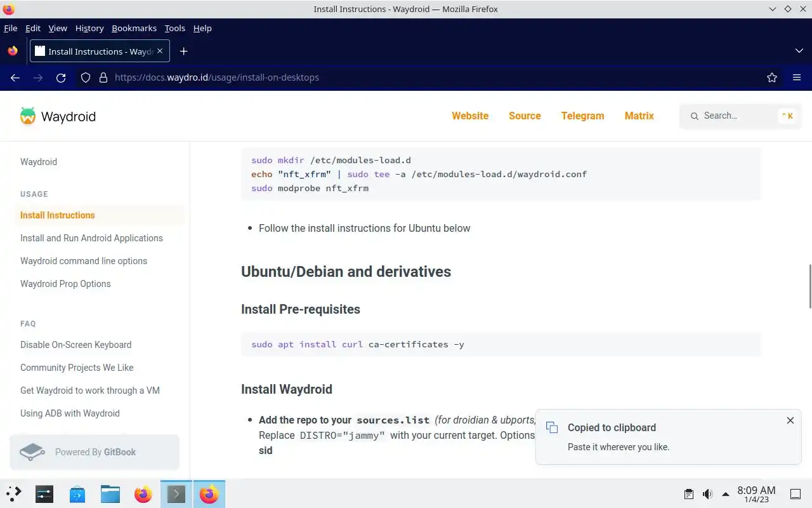This screenshot has width=812, height=508.
Task: Close the Install Instructions tab
Action: click(160, 51)
